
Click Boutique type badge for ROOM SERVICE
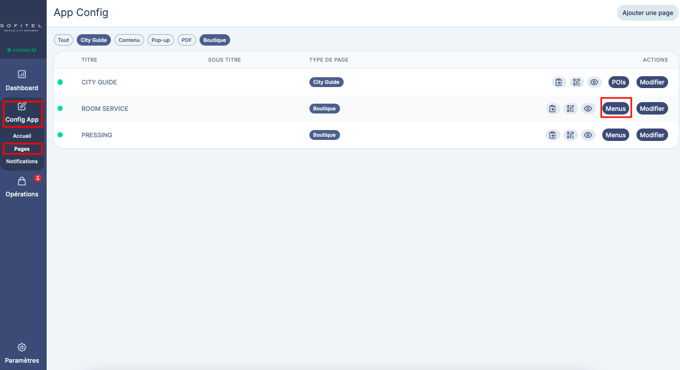[x=324, y=108]
